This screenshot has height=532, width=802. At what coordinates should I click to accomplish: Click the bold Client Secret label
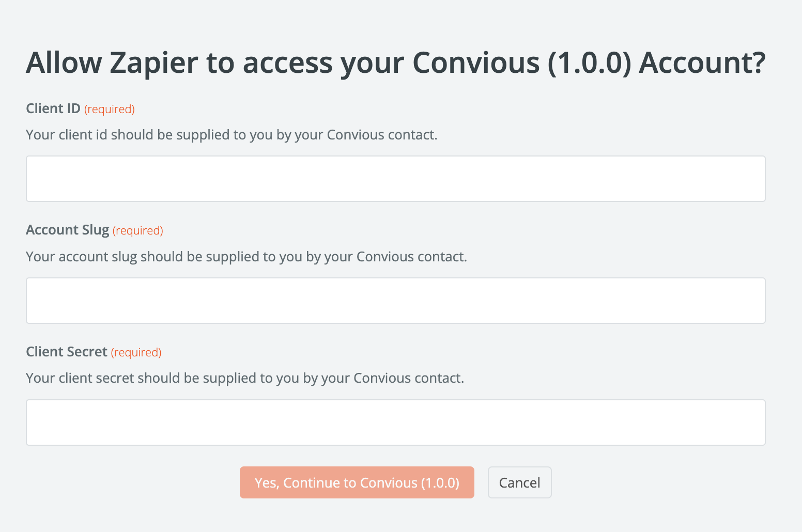pos(67,352)
